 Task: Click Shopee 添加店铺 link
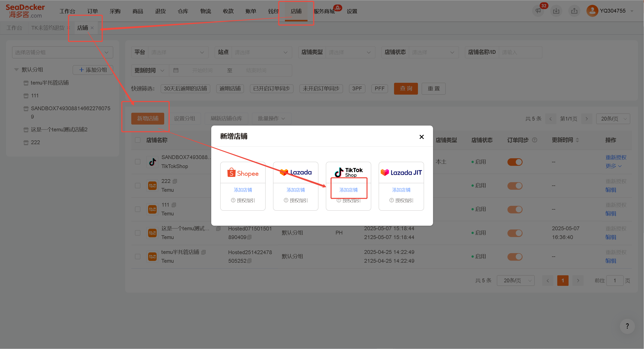click(x=243, y=190)
